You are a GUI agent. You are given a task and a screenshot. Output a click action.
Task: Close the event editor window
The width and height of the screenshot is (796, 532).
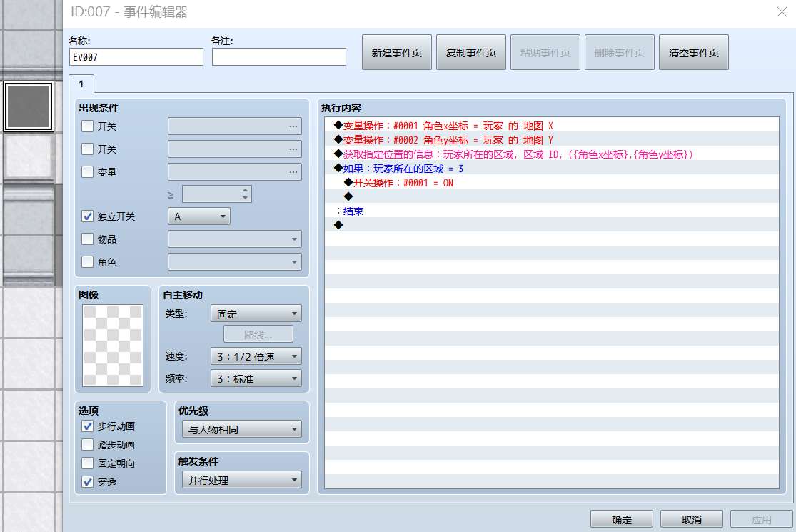click(782, 11)
